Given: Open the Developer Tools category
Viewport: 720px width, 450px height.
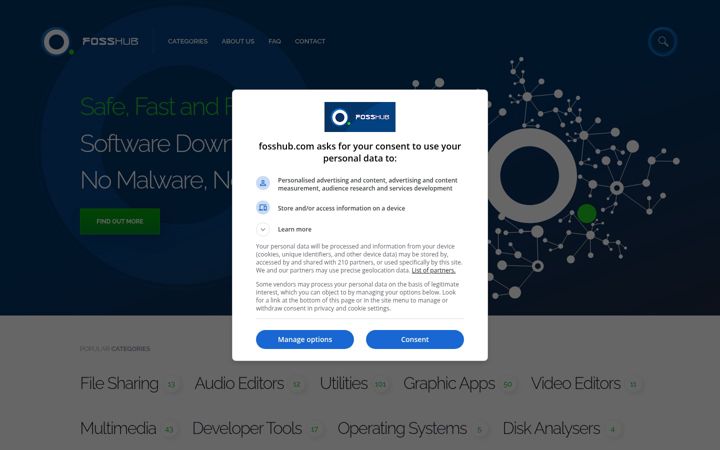Looking at the screenshot, I should (x=247, y=428).
